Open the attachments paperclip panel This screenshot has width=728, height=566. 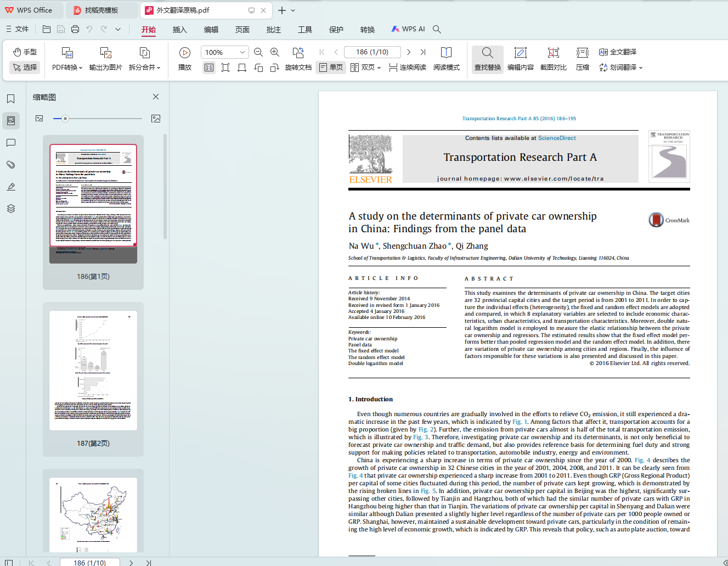pos(10,165)
